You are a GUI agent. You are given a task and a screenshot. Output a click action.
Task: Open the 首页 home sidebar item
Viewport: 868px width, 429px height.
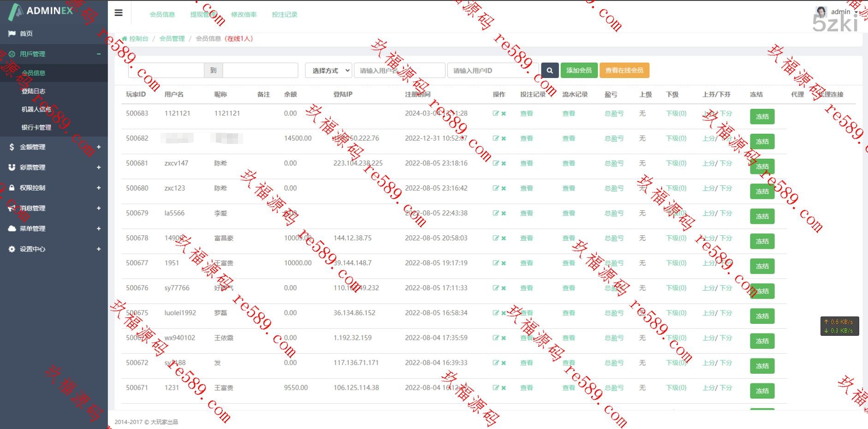(x=26, y=34)
